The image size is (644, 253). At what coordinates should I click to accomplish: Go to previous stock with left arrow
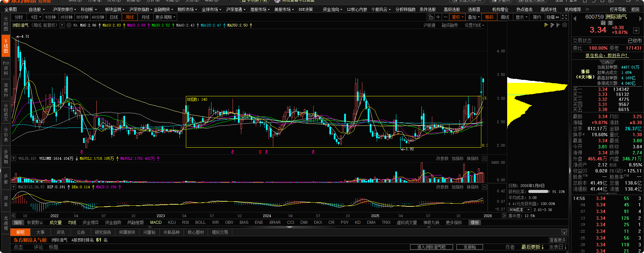pyautogui.click(x=575, y=18)
